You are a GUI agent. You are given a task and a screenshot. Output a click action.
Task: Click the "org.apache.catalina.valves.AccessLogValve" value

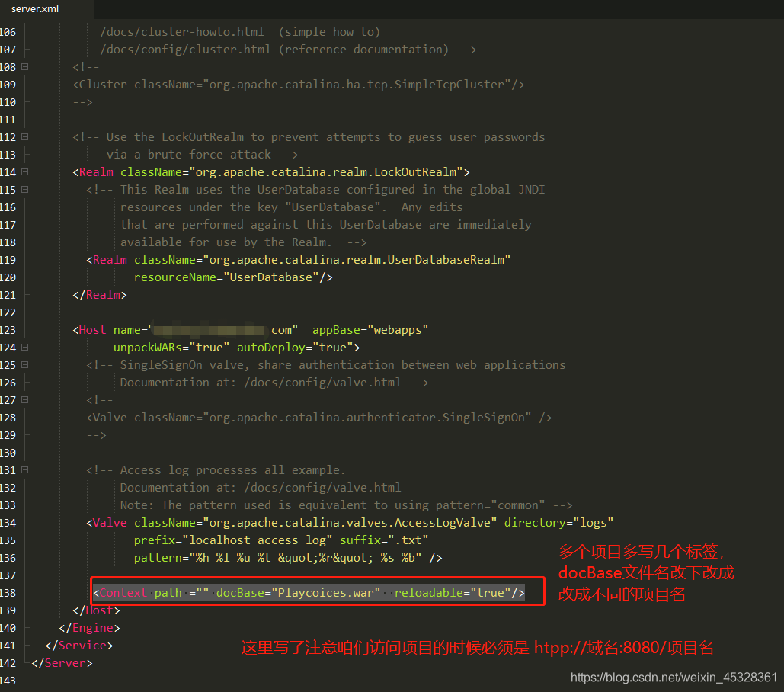click(x=350, y=523)
